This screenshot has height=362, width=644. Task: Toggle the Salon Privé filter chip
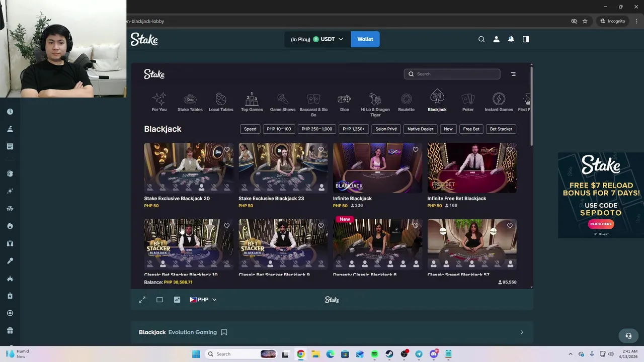pyautogui.click(x=386, y=129)
